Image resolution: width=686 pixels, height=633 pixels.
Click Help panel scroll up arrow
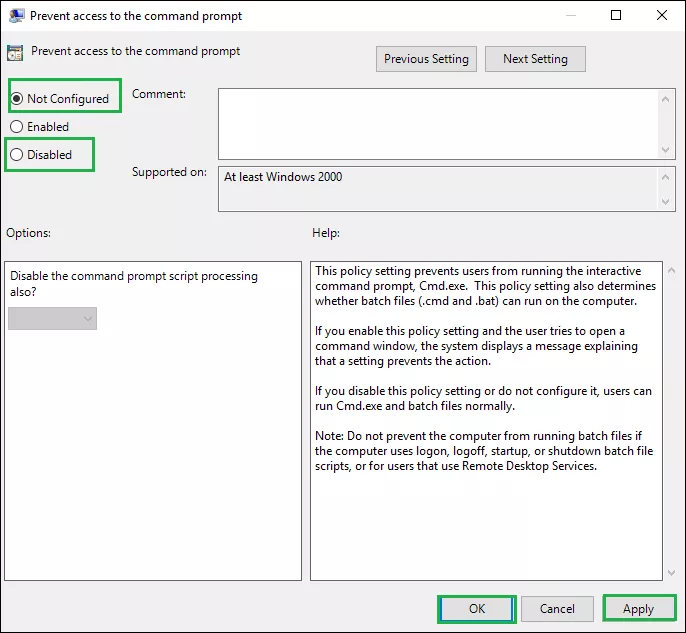pyautogui.click(x=672, y=271)
